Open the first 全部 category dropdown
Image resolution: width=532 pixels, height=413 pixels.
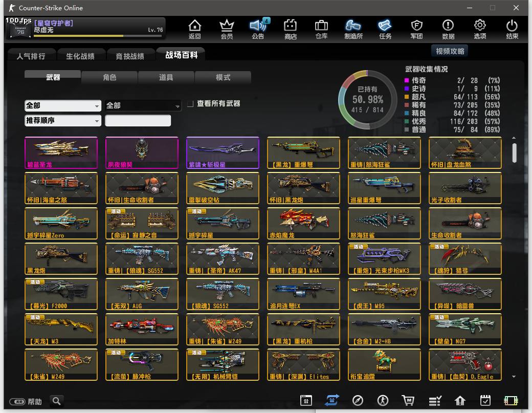(x=63, y=105)
